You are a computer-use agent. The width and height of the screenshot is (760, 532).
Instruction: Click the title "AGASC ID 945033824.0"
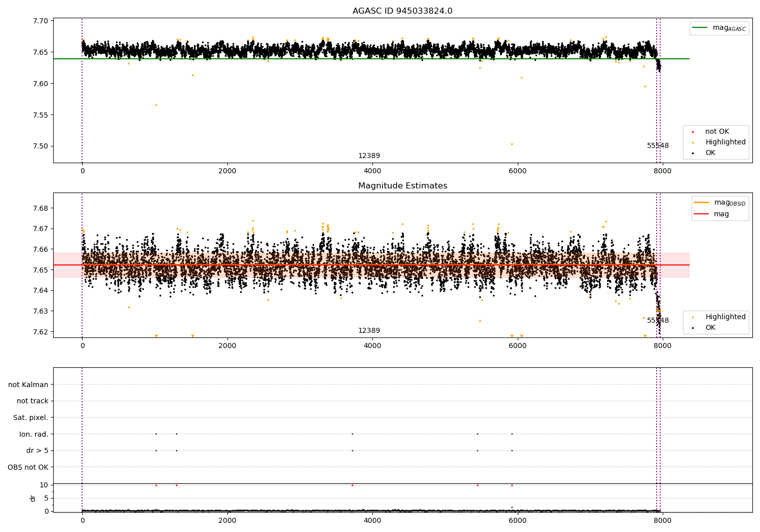click(x=402, y=11)
